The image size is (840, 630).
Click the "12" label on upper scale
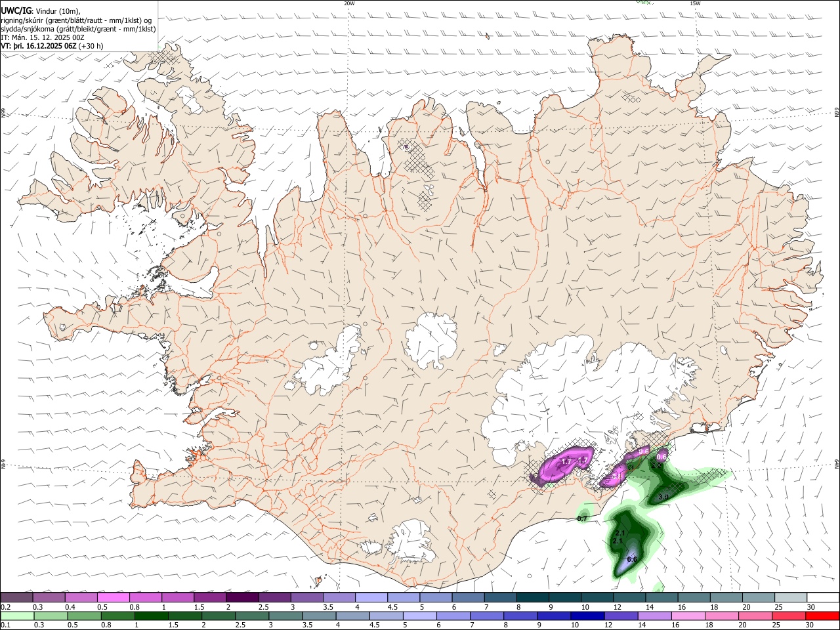coord(617,607)
